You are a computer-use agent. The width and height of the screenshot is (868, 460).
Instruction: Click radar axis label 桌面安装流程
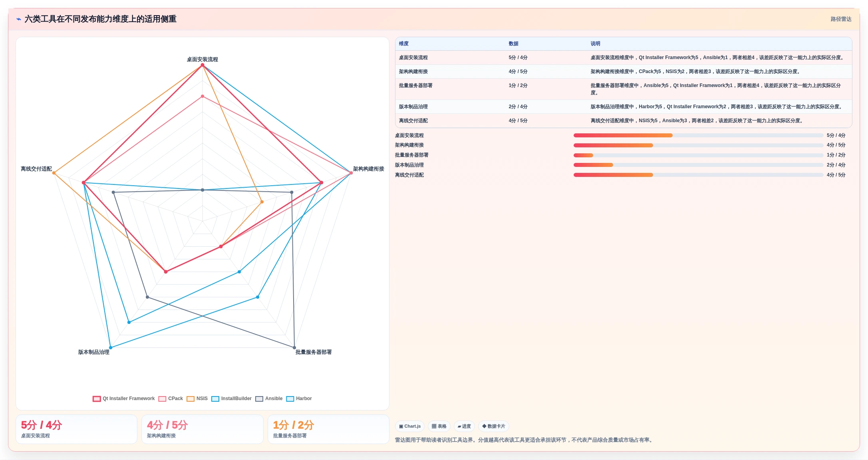(x=202, y=59)
